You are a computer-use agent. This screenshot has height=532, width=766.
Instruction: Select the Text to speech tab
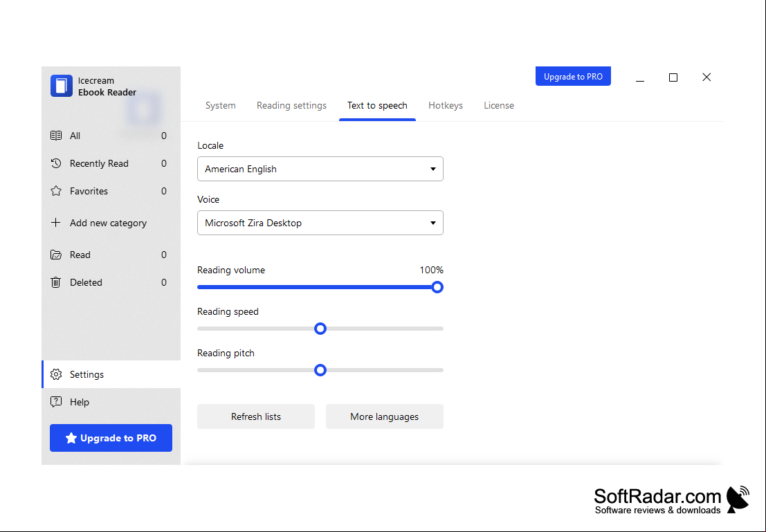[x=377, y=106]
